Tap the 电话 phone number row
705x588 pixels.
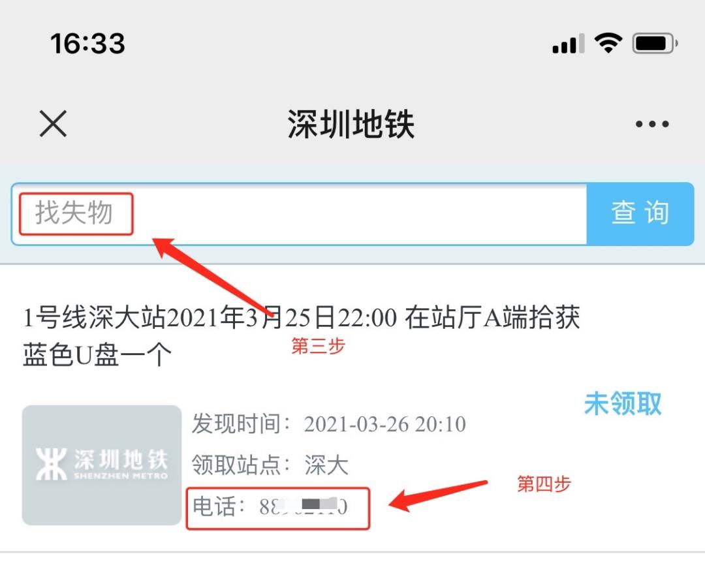pos(278,508)
